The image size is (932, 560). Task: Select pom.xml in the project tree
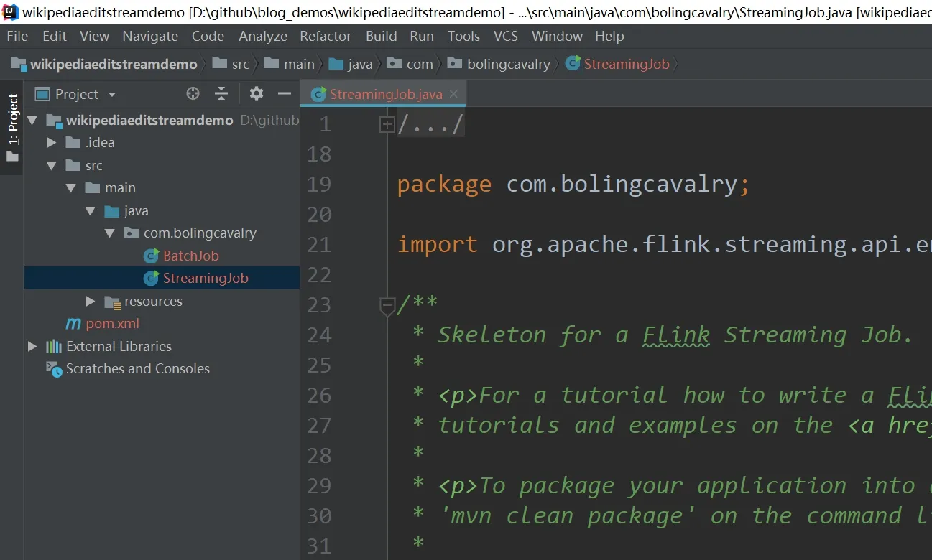(113, 324)
